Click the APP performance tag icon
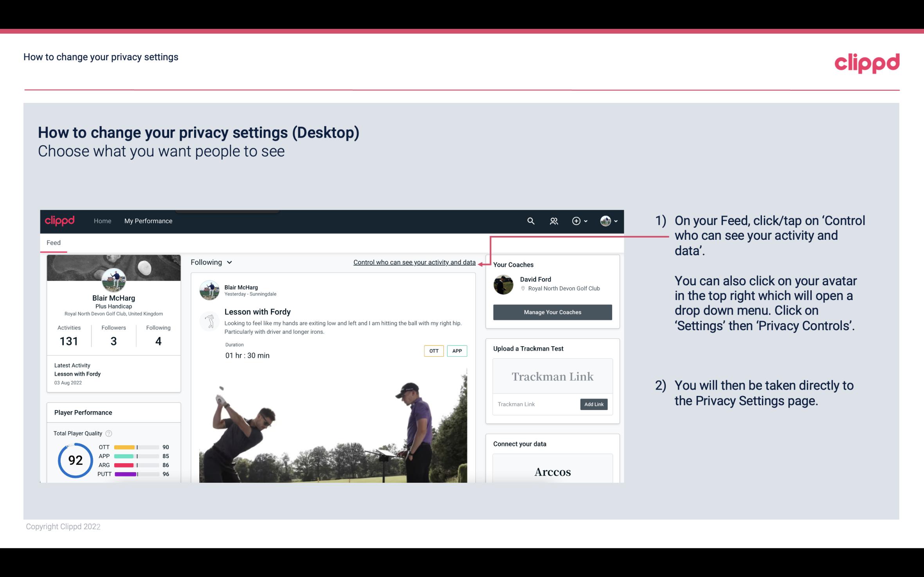The height and width of the screenshot is (577, 924). coord(457,351)
